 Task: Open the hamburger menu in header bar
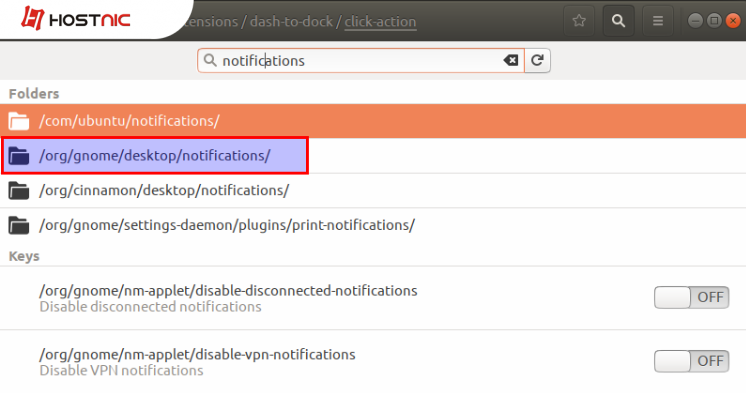coord(658,21)
